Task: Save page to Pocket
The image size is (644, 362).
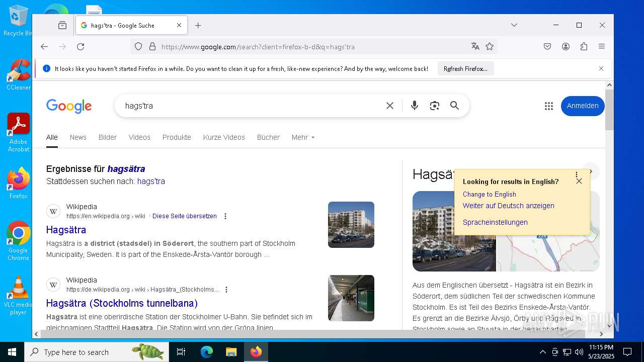Action: pos(547,47)
